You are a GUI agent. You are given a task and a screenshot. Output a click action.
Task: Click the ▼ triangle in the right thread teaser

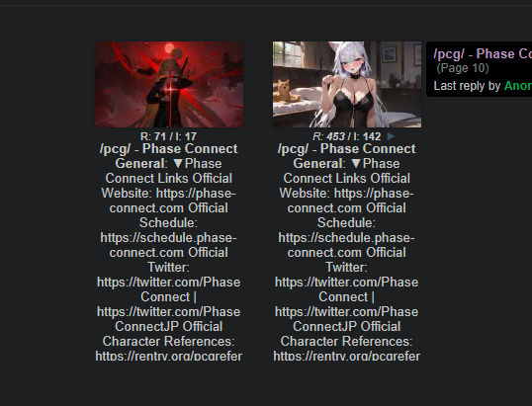coord(356,164)
